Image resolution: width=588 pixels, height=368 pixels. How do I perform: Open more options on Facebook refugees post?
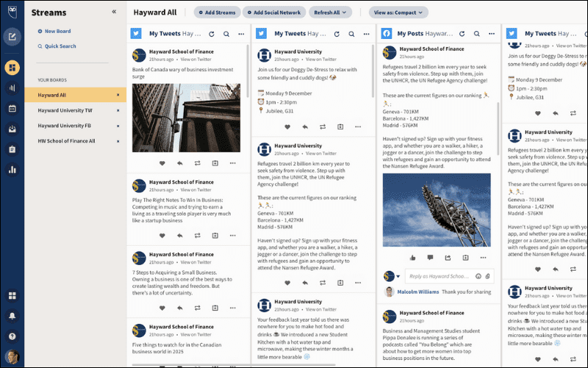point(483,258)
